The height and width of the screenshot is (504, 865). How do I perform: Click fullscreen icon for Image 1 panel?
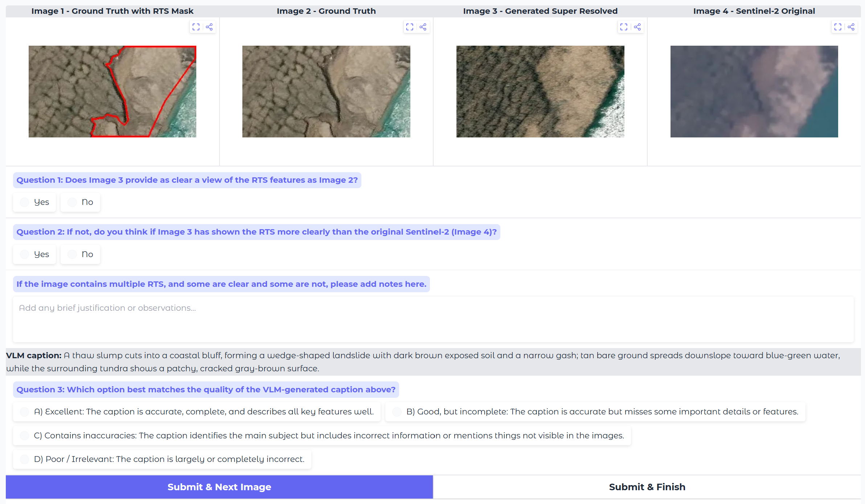pyautogui.click(x=196, y=27)
